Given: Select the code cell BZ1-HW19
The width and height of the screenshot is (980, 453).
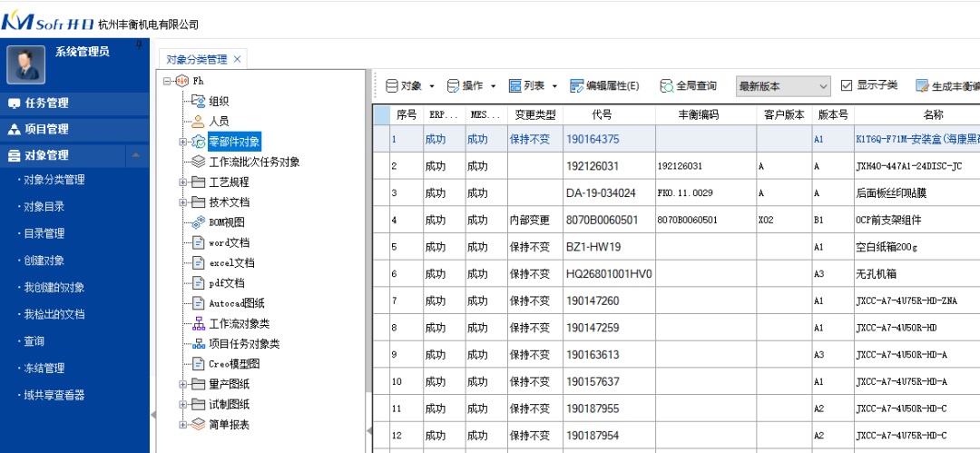Looking at the screenshot, I should 610,247.
